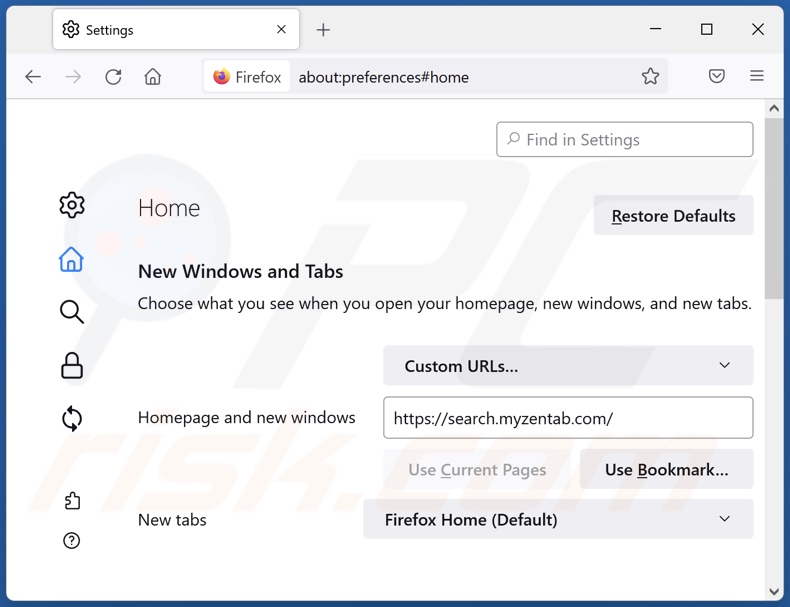Screen dimensions: 790x607
Task: Open the Sync settings category
Action: (71, 418)
